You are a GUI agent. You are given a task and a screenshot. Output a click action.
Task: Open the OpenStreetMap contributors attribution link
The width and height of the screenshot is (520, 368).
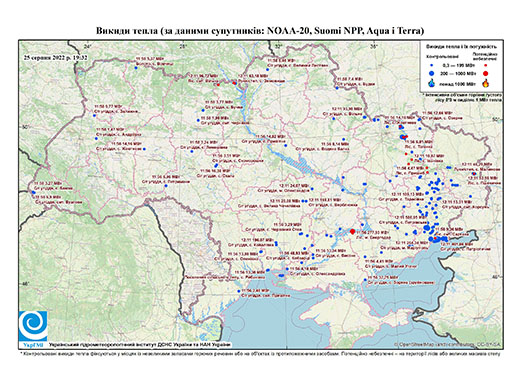click(x=448, y=344)
